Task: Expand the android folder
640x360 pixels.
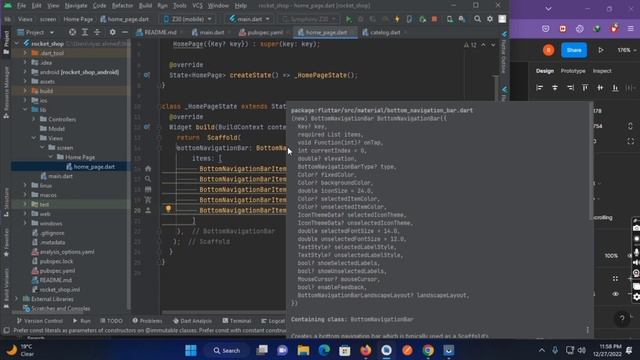Action: pyautogui.click(x=25, y=72)
